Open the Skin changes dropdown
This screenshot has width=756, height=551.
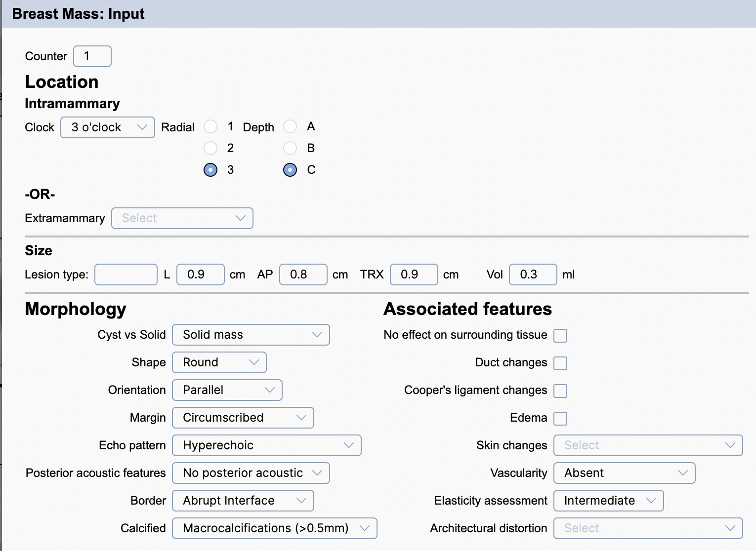648,445
